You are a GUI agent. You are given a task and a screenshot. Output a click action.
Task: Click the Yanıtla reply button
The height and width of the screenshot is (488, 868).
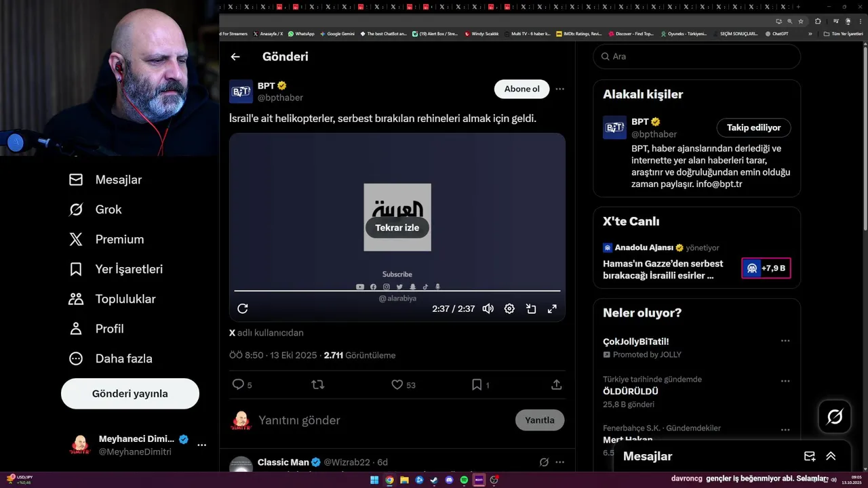click(540, 420)
